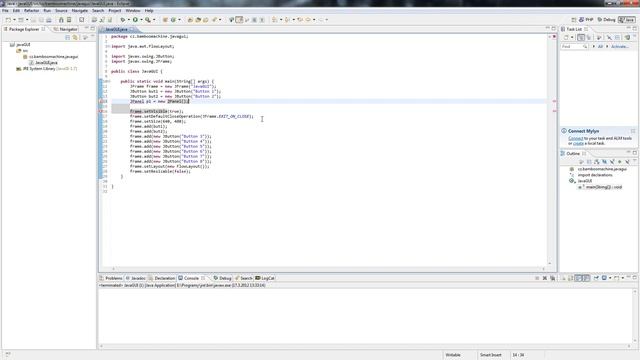
Task: Switch to the PHP perspective
Action: point(586,20)
